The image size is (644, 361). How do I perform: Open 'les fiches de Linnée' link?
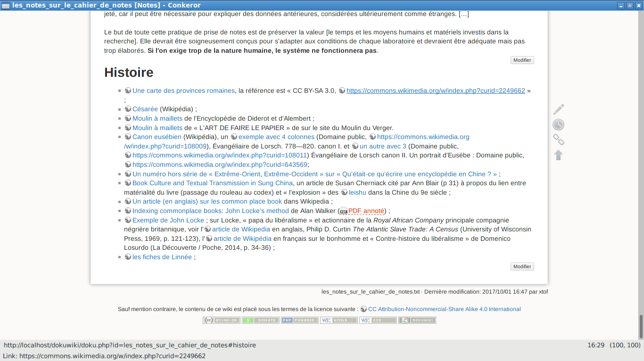(162, 257)
